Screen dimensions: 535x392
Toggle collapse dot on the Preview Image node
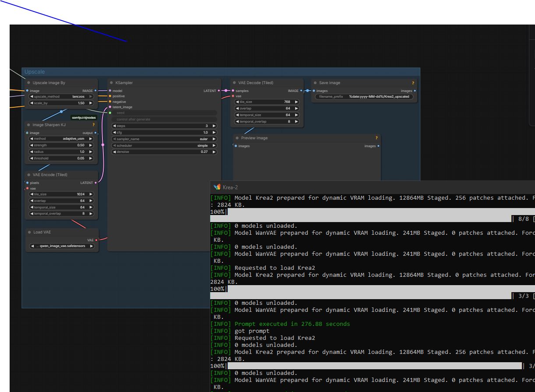(x=237, y=138)
